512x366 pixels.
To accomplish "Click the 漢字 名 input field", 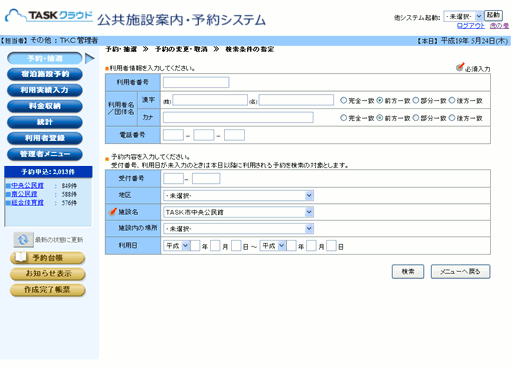I will 296,100.
